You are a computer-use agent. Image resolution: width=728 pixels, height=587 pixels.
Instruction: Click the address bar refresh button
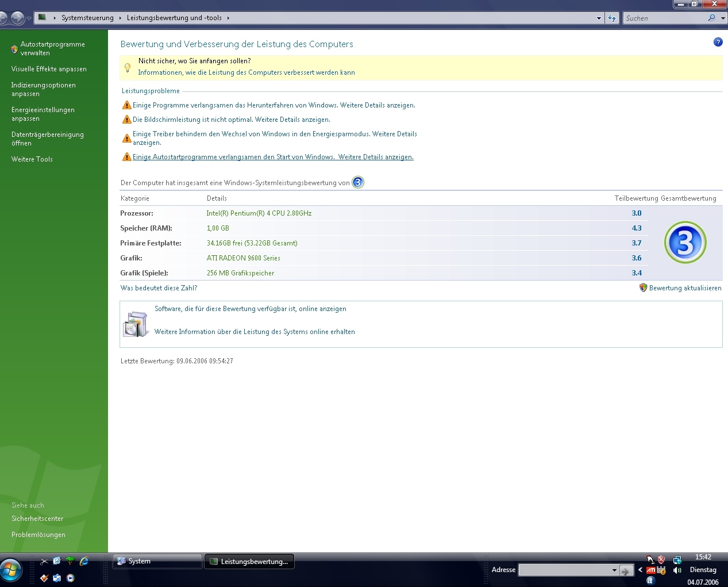tap(613, 18)
